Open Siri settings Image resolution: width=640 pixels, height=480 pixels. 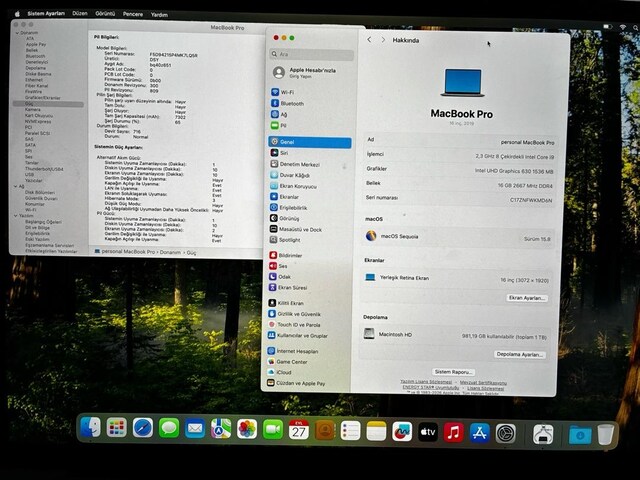(280, 153)
